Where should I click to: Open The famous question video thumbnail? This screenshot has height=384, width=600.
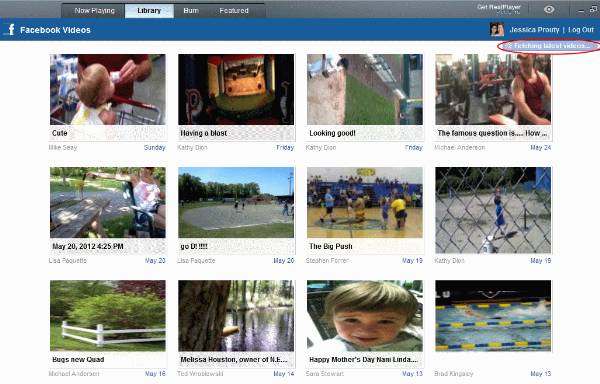[493, 89]
